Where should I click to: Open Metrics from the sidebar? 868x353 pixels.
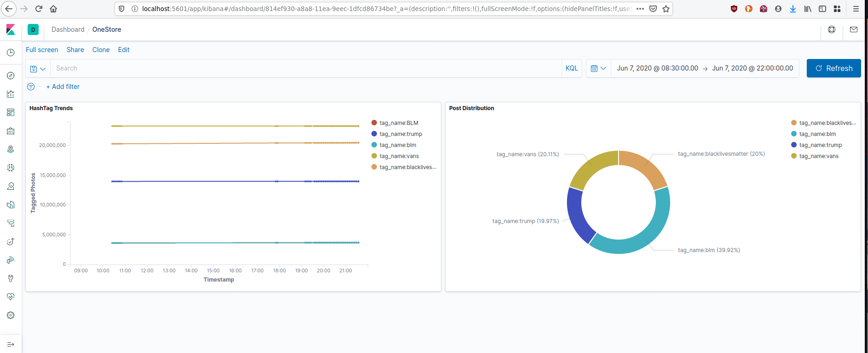[11, 186]
